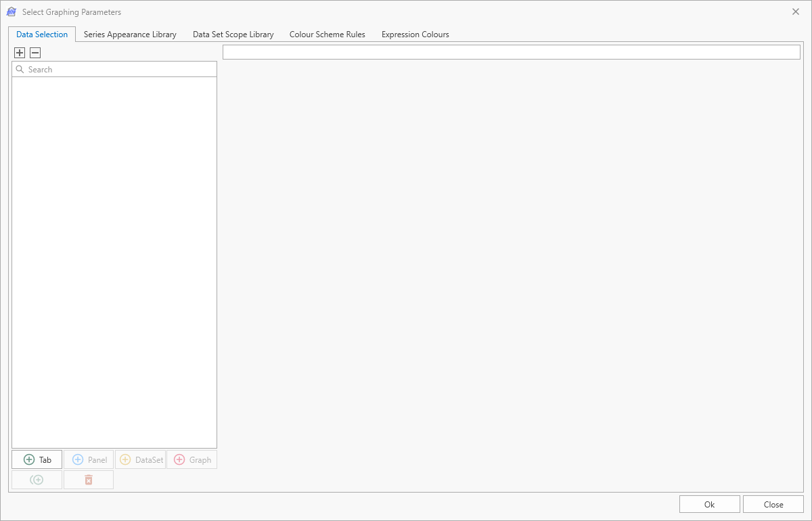
Task: Collapse all tree items with minus icon
Action: pos(35,53)
